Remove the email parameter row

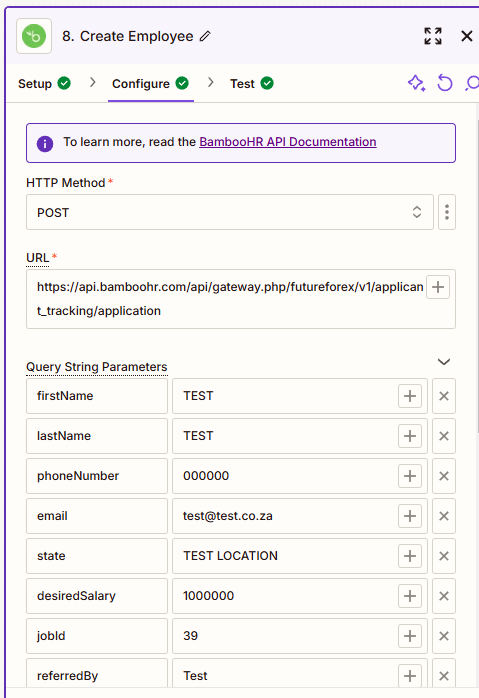[444, 516]
